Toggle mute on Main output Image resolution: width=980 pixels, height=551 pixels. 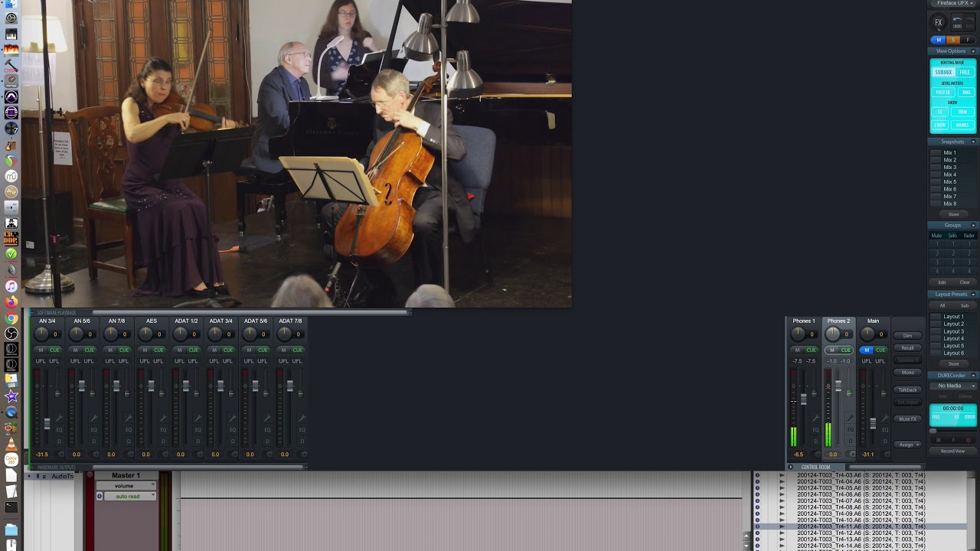867,350
